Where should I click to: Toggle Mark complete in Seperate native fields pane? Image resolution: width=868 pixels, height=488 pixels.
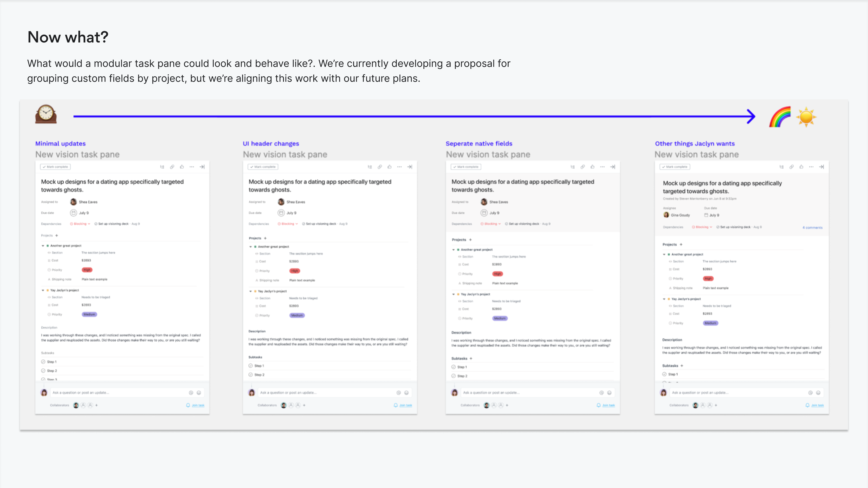pos(466,167)
